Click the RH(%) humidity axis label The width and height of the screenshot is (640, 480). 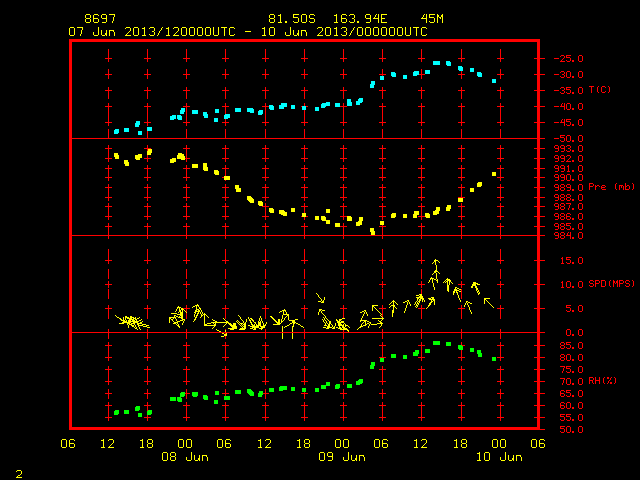pyautogui.click(x=602, y=381)
